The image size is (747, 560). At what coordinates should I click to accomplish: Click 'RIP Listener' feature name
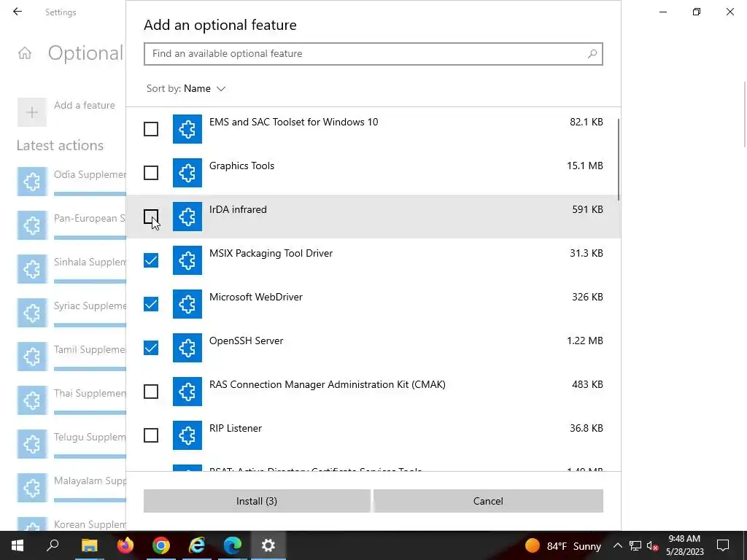[236, 429]
